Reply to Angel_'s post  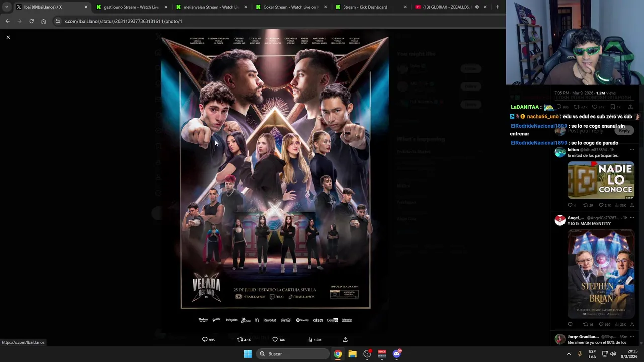click(x=570, y=324)
